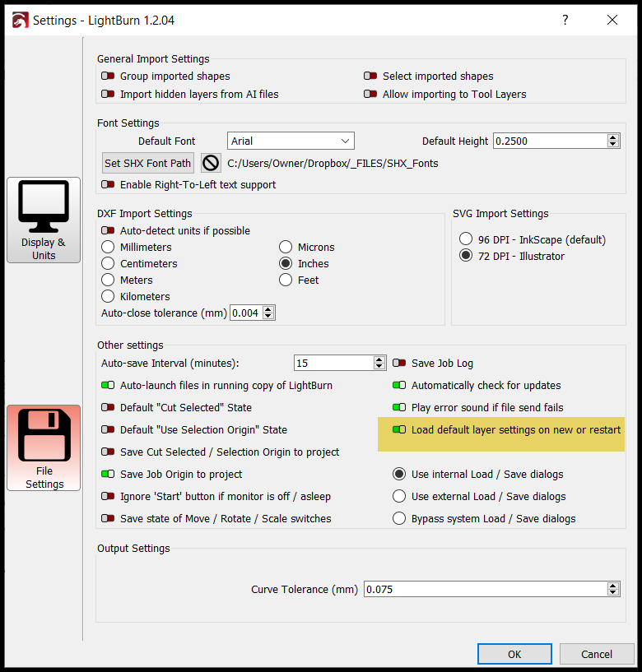Choose 72 DPI - Illustrator SVG option
This screenshot has width=642, height=672.
point(466,256)
